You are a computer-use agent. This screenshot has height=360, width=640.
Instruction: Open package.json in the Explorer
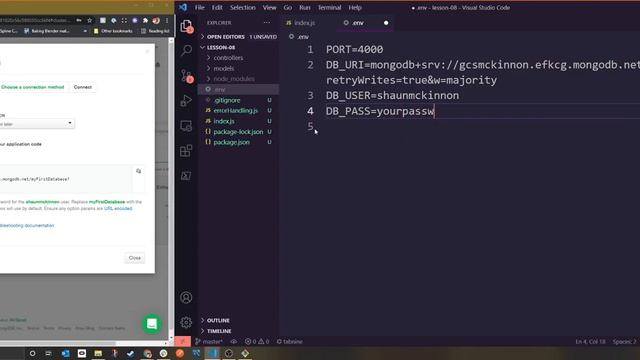click(x=238, y=142)
